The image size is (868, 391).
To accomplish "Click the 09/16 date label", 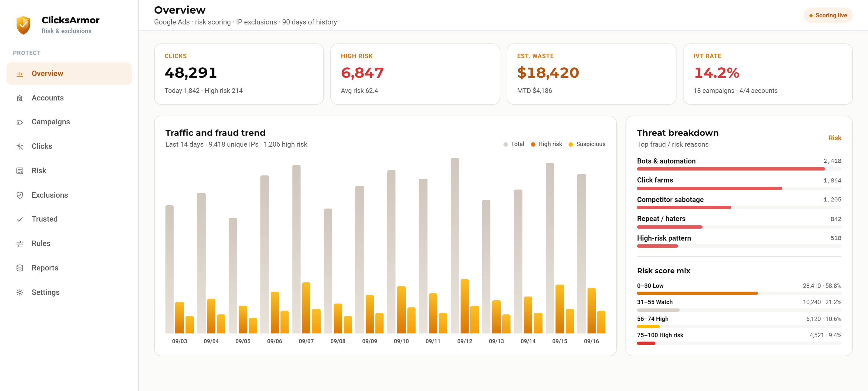I will [591, 341].
